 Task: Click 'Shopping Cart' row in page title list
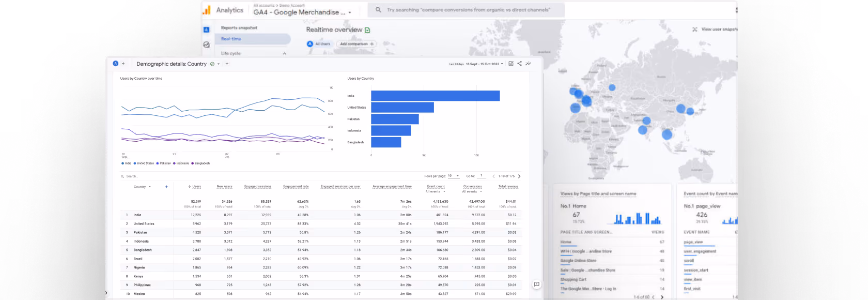612,279
